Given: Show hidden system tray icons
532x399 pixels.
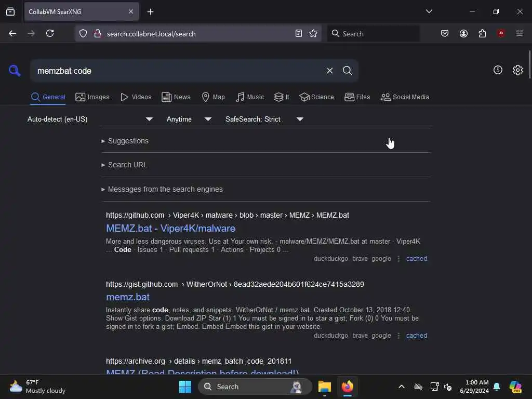Looking at the screenshot, I should (x=402, y=387).
